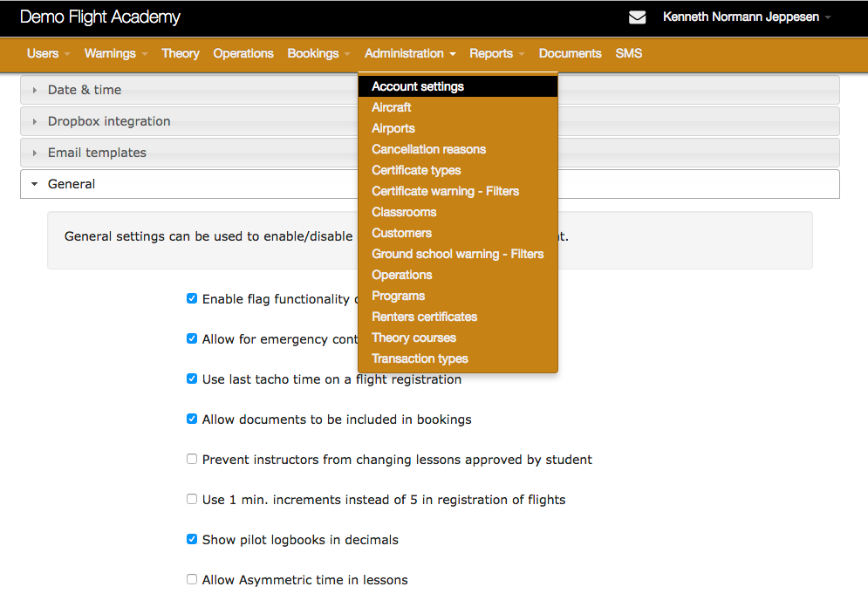Choose Certificate types menu entry
Viewport: 868px width, 614px height.
point(458,171)
